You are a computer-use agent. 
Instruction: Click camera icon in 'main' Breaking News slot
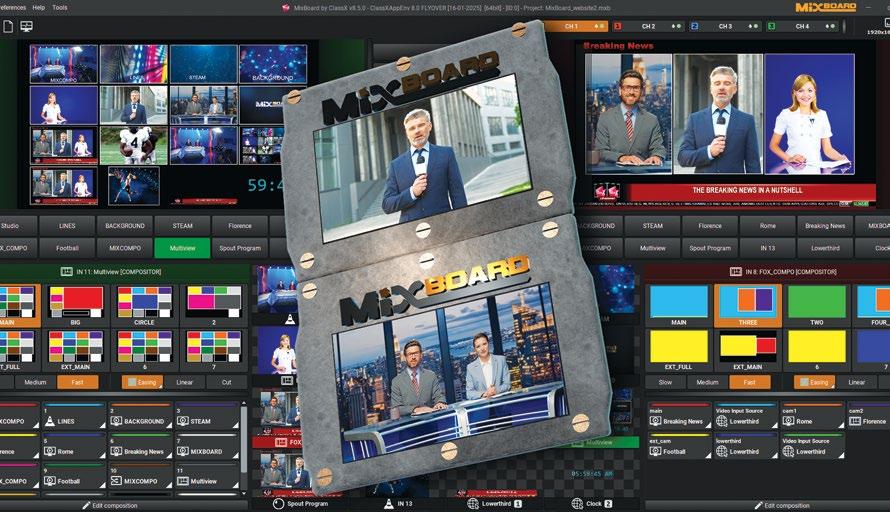click(656, 421)
